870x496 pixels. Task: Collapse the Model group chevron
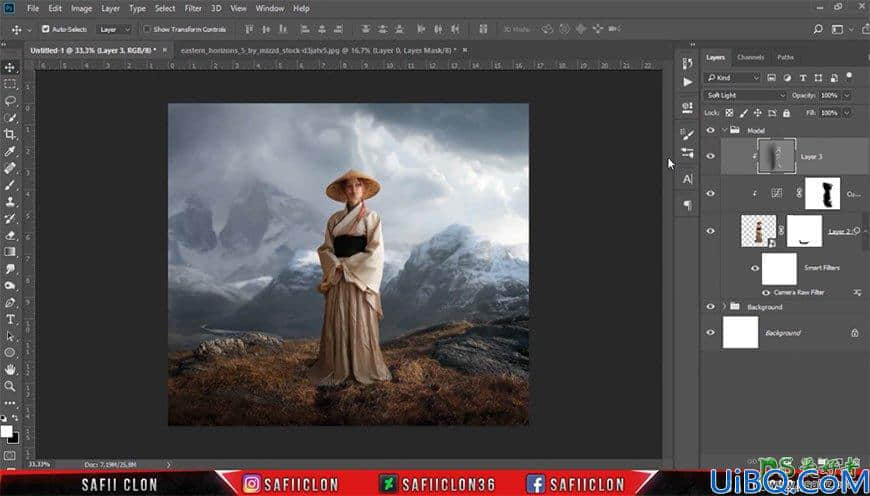click(724, 130)
